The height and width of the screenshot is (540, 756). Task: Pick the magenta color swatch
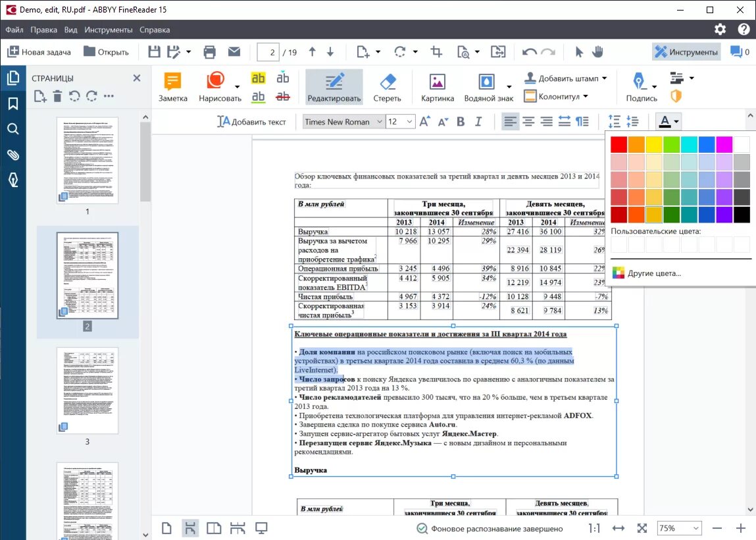724,144
